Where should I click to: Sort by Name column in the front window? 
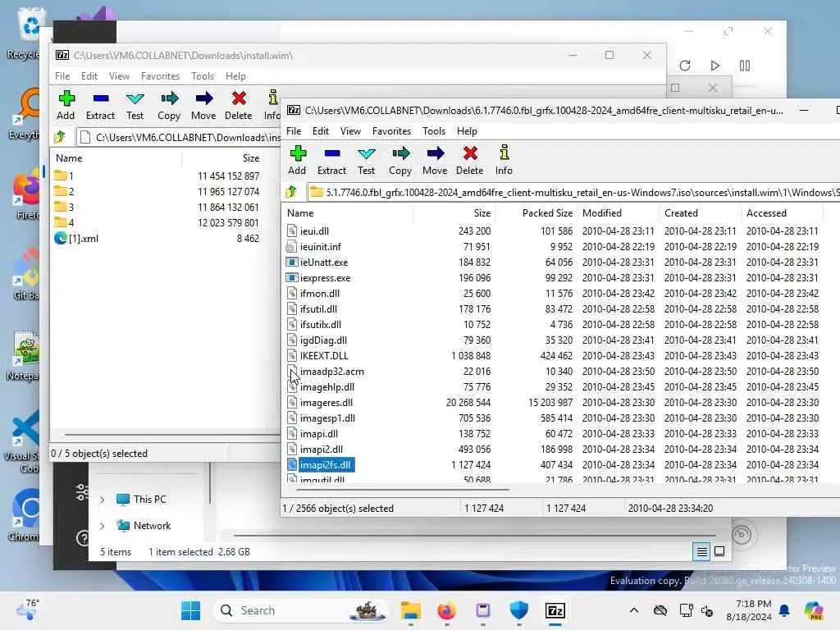pos(348,212)
